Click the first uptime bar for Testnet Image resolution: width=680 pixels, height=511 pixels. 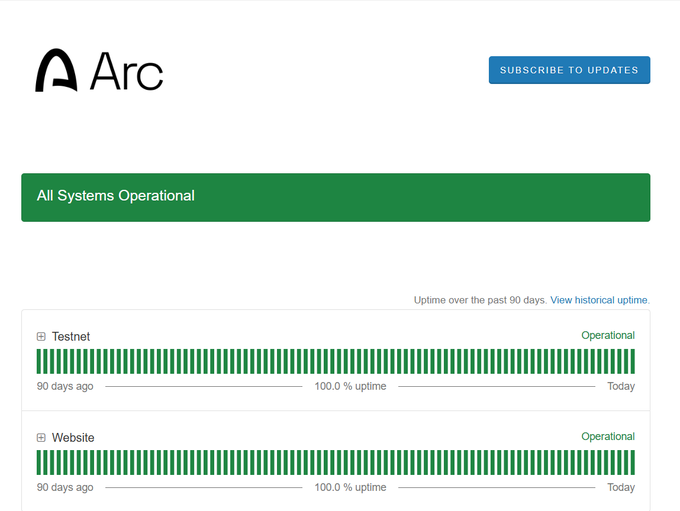(x=39, y=361)
